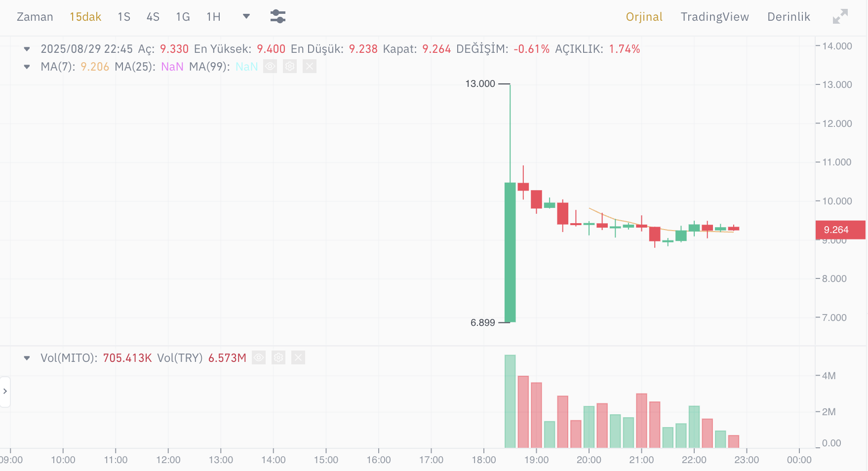This screenshot has width=868, height=471.
Task: Expand the chart to fullscreen
Action: (x=840, y=16)
